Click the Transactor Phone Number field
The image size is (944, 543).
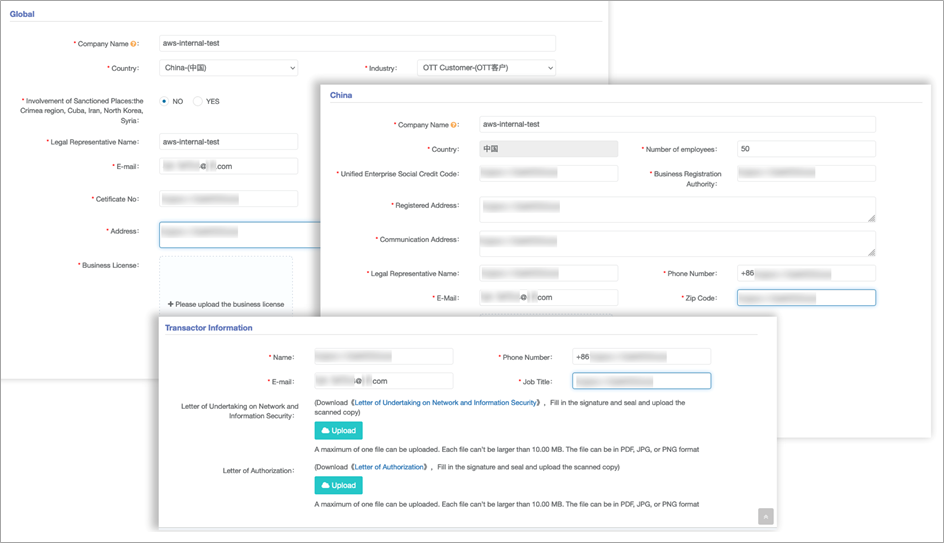coord(642,356)
